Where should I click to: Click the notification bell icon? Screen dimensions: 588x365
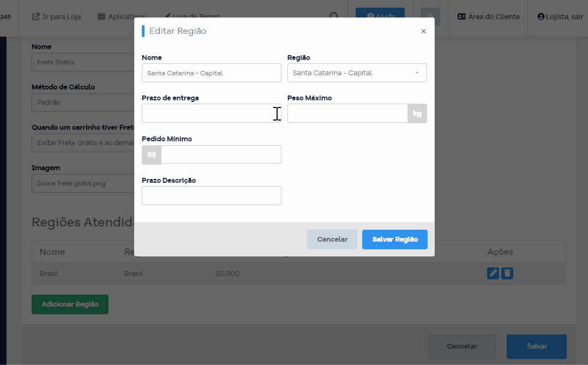430,16
